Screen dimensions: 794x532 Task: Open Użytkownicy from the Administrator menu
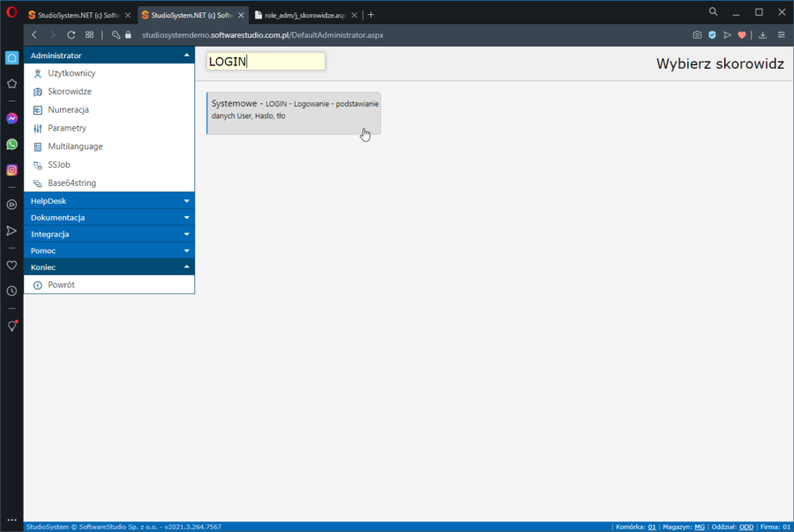point(71,73)
